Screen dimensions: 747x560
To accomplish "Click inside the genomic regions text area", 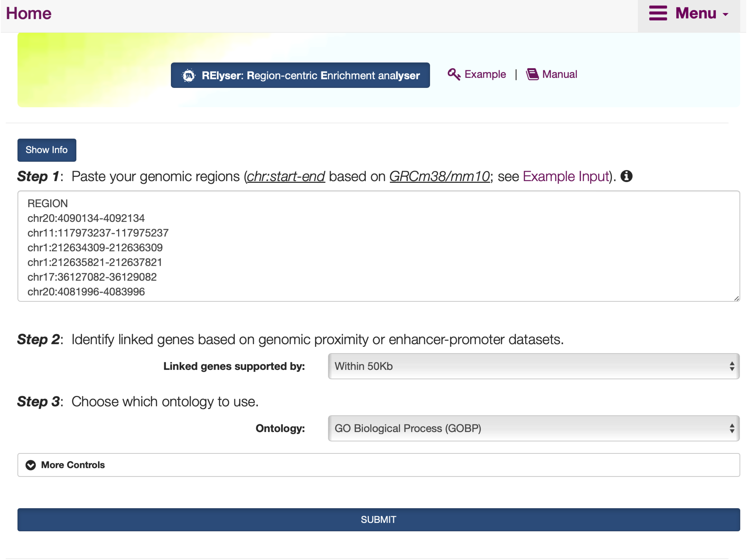I will point(379,246).
